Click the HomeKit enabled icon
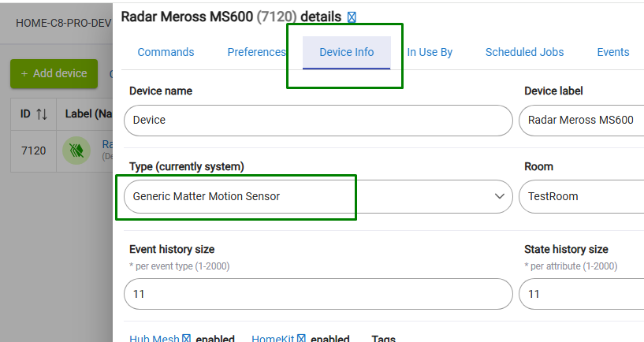This screenshot has height=342, width=644. click(301, 339)
